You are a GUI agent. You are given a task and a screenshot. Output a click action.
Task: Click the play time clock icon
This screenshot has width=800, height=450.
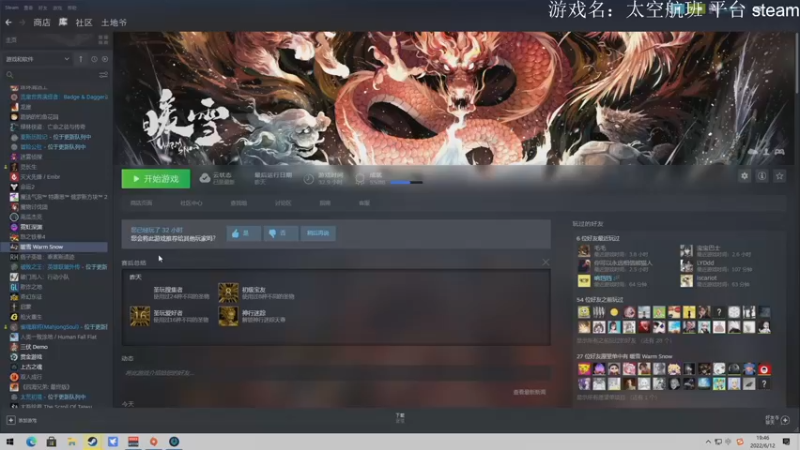309,179
